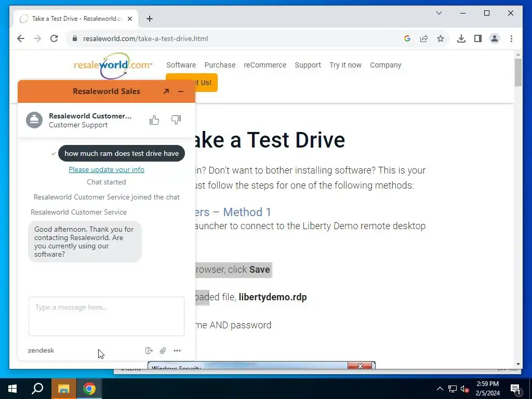532x399 pixels.
Task: Click the muted volume tray icon
Action: (x=465, y=389)
